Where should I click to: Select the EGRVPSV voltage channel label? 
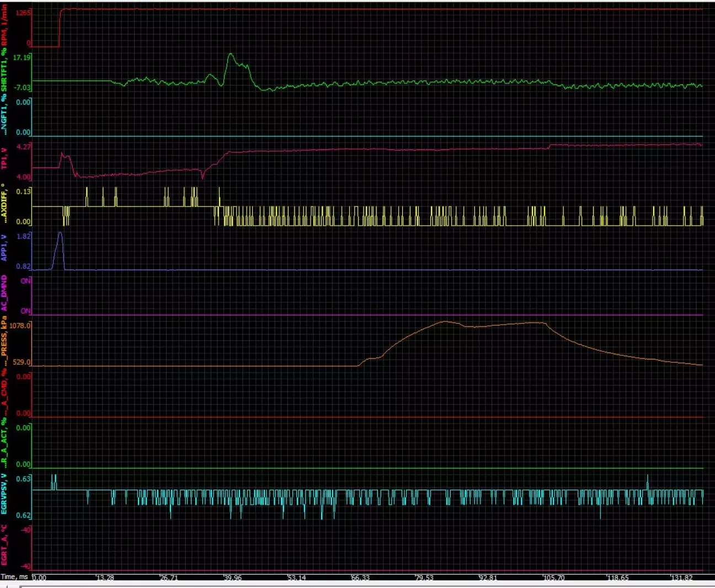5,494
